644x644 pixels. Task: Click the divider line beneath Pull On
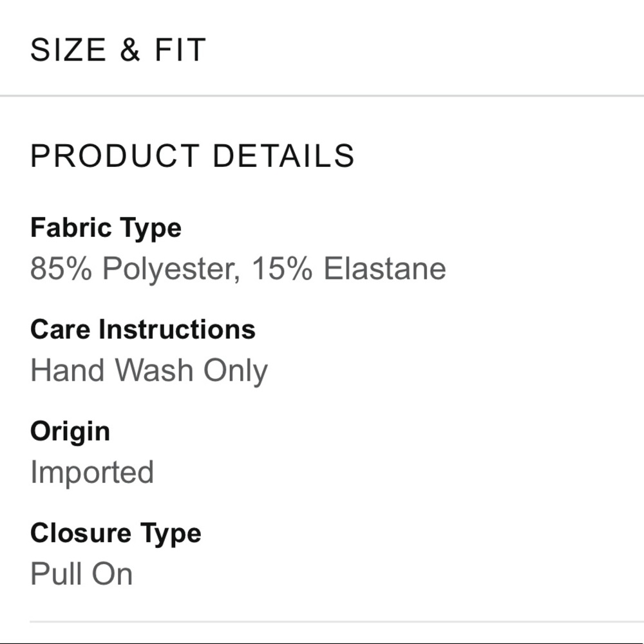coord(335,622)
